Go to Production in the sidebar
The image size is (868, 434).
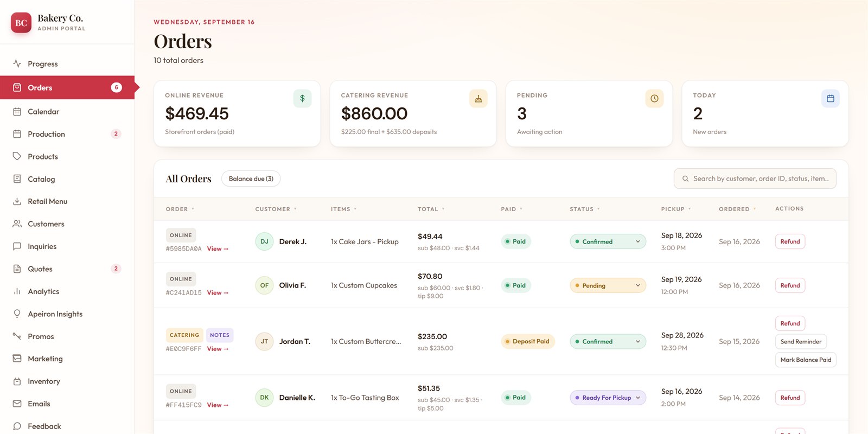coord(67,134)
